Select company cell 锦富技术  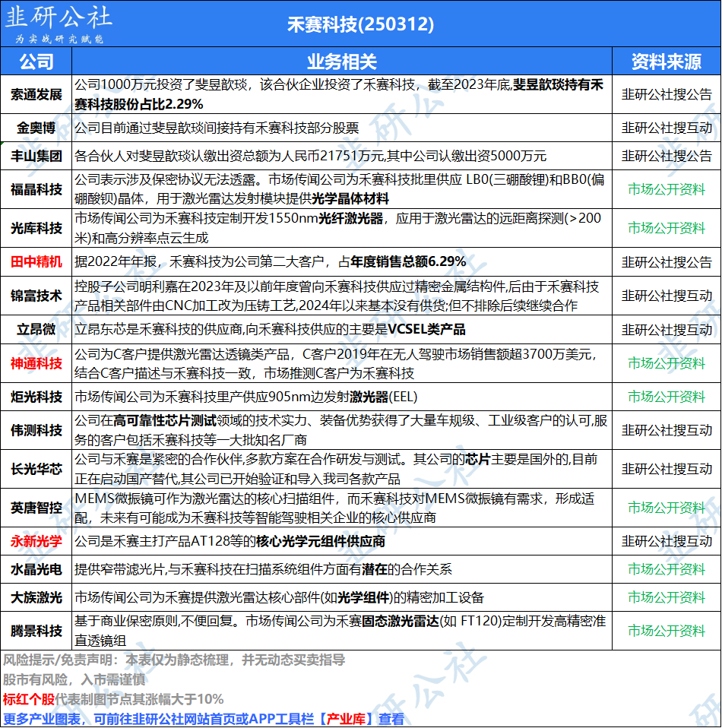36,296
